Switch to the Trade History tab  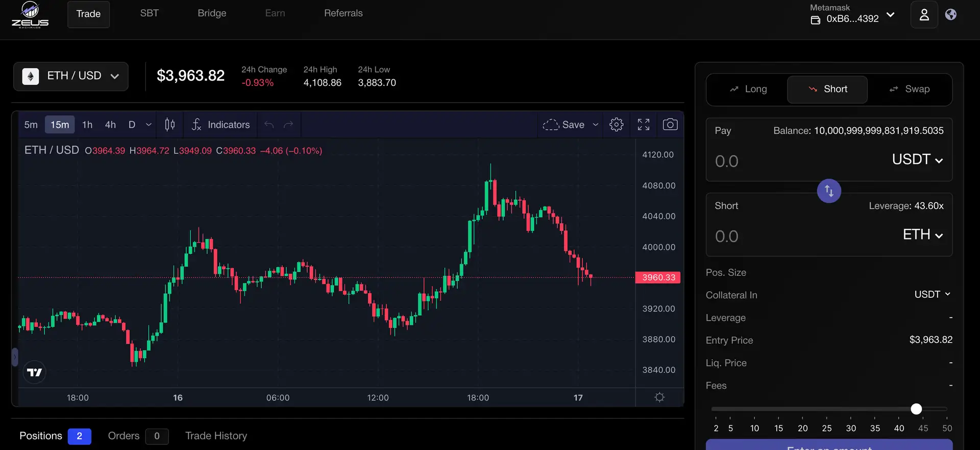pos(216,436)
